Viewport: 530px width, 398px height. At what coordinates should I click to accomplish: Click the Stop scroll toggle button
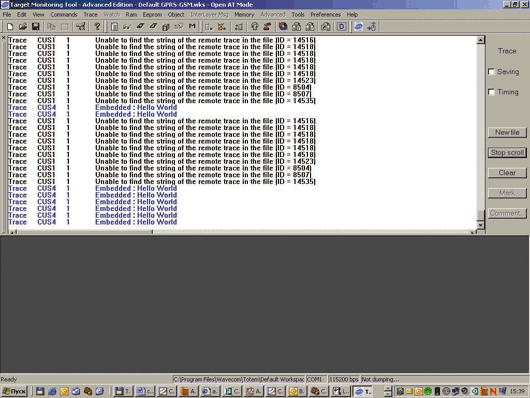click(x=507, y=153)
